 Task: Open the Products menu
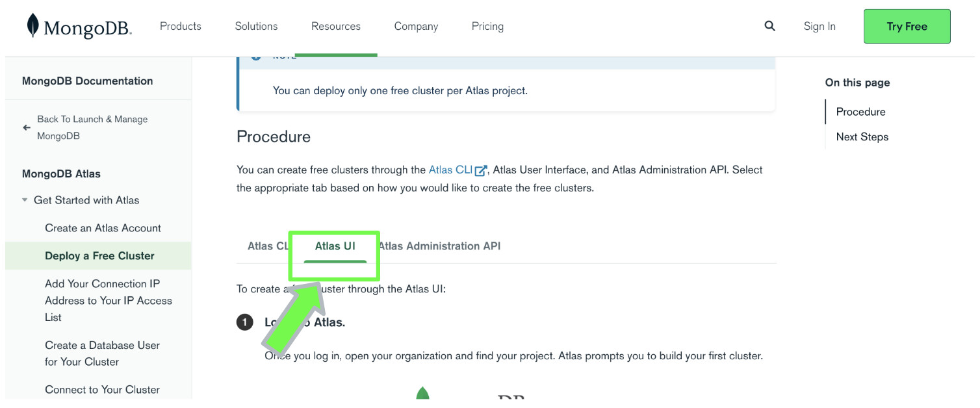pyautogui.click(x=180, y=26)
